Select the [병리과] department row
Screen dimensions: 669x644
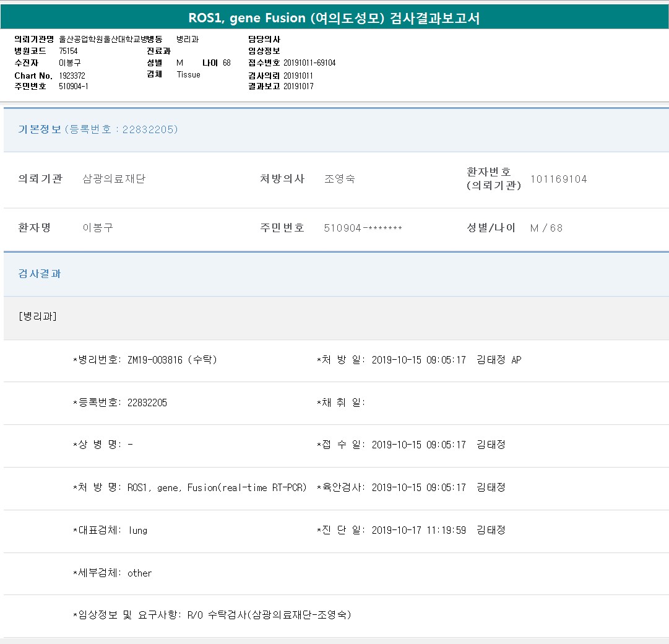click(x=38, y=316)
